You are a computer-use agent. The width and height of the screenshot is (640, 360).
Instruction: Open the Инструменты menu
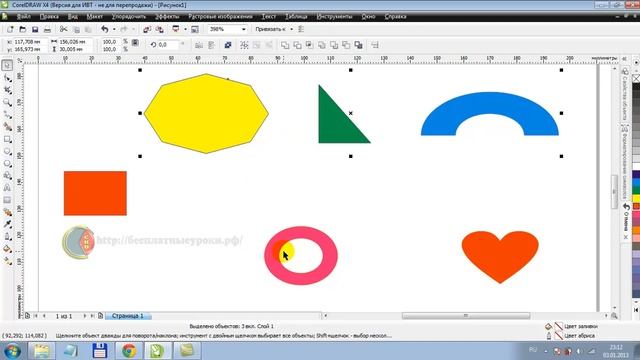click(334, 17)
